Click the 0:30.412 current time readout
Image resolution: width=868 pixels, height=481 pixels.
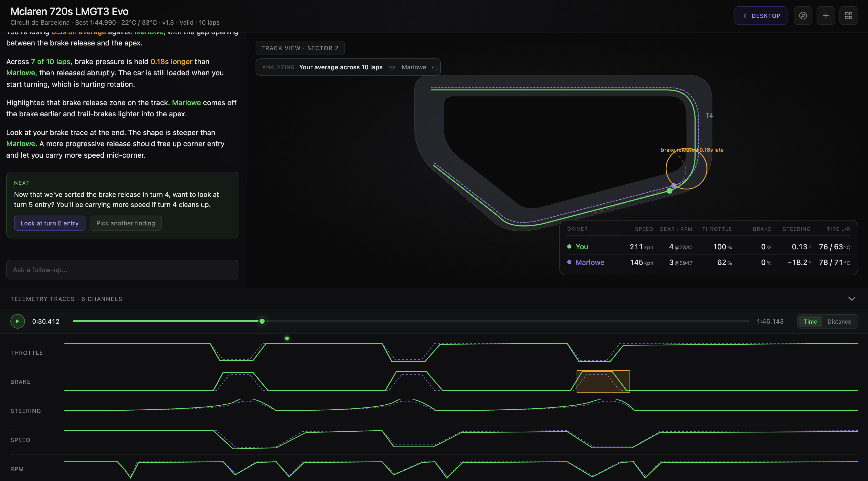coord(46,321)
